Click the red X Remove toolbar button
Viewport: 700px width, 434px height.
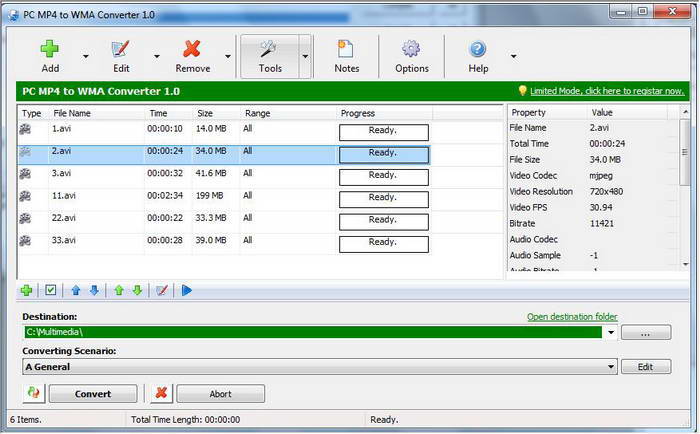coord(192,57)
